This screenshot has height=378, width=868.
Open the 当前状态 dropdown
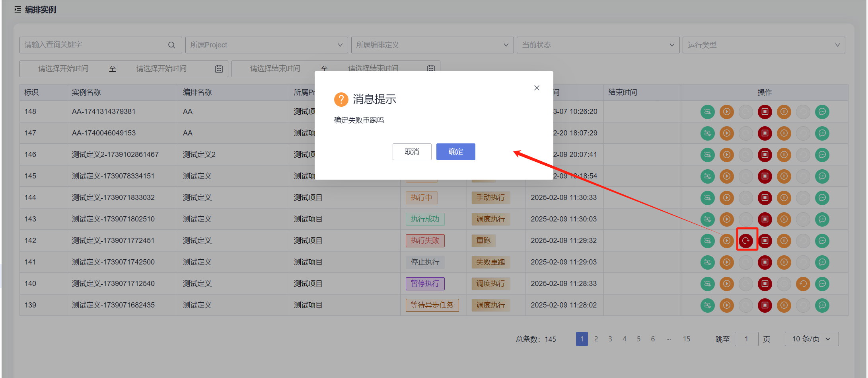(598, 45)
